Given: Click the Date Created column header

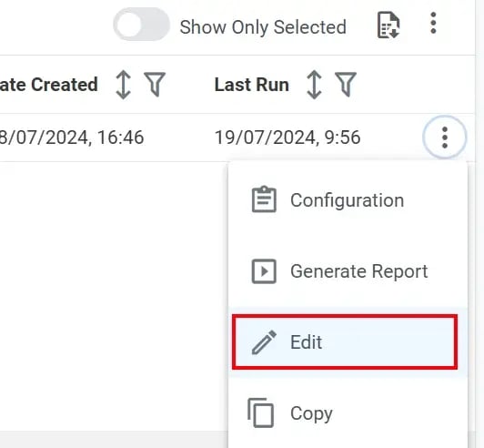Looking at the screenshot, I should 49,85.
